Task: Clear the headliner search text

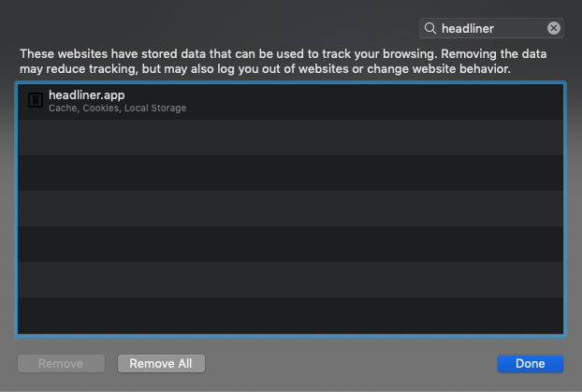Action: coord(553,28)
